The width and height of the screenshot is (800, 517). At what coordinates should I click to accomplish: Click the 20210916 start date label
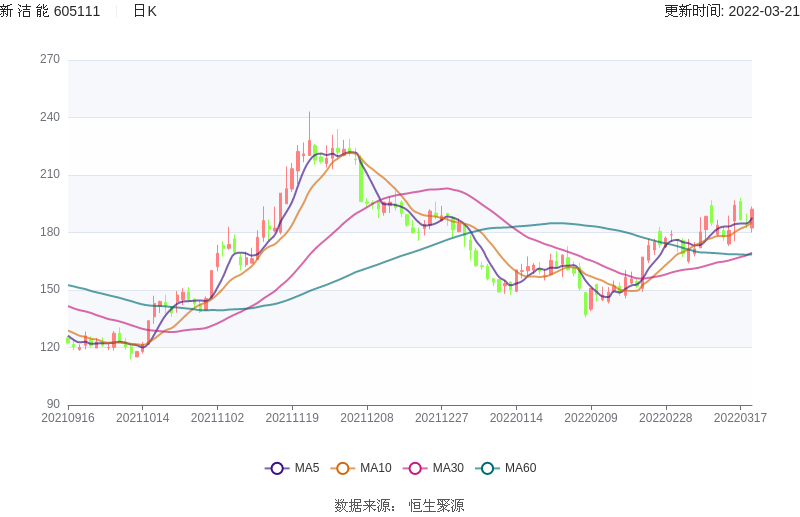click(x=68, y=418)
